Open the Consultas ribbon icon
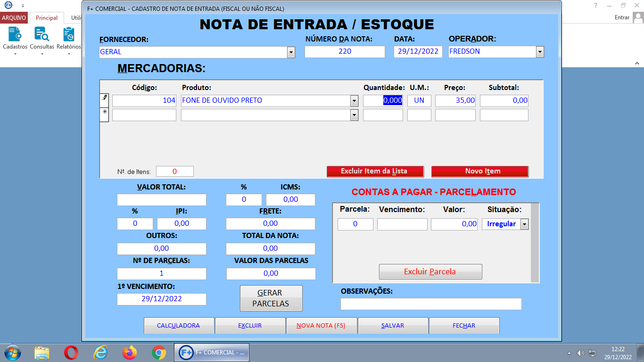 click(42, 41)
